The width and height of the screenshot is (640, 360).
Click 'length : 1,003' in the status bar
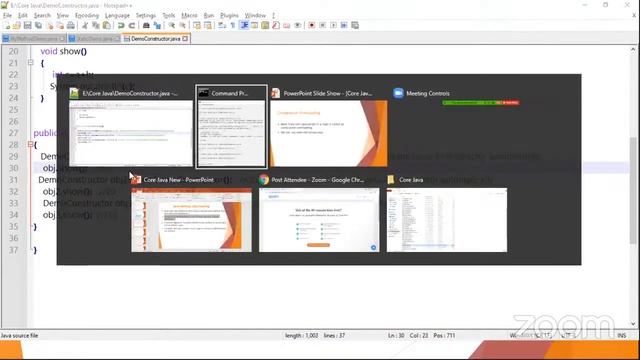tap(302, 336)
